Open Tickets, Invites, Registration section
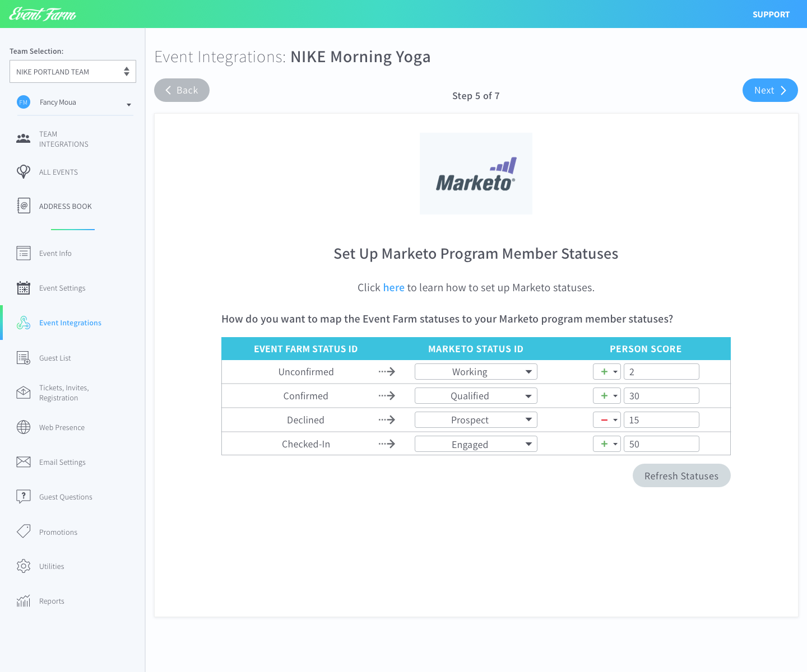 pyautogui.click(x=64, y=393)
